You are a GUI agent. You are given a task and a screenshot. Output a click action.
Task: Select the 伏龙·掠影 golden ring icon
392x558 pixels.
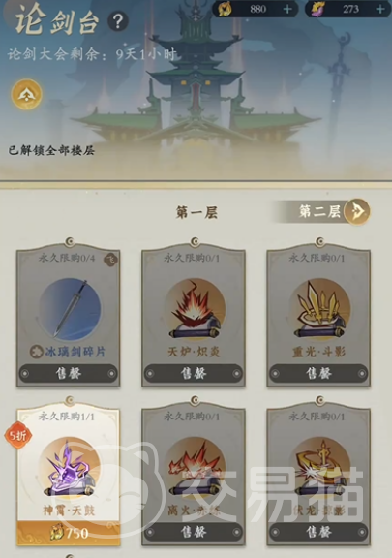tap(319, 467)
